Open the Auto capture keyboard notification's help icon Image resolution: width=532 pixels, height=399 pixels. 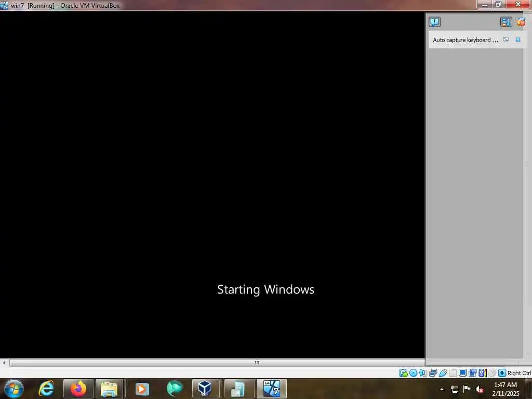coord(506,39)
